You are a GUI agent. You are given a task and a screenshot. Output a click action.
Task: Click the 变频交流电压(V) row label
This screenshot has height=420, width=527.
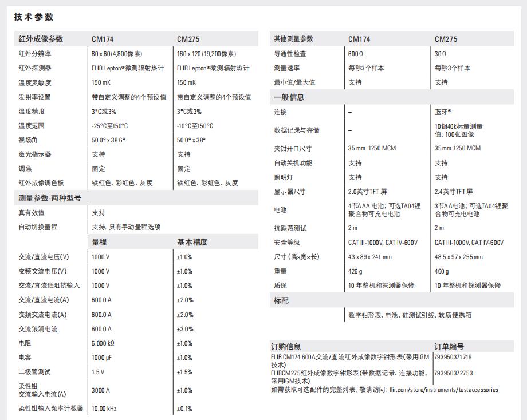point(43,271)
